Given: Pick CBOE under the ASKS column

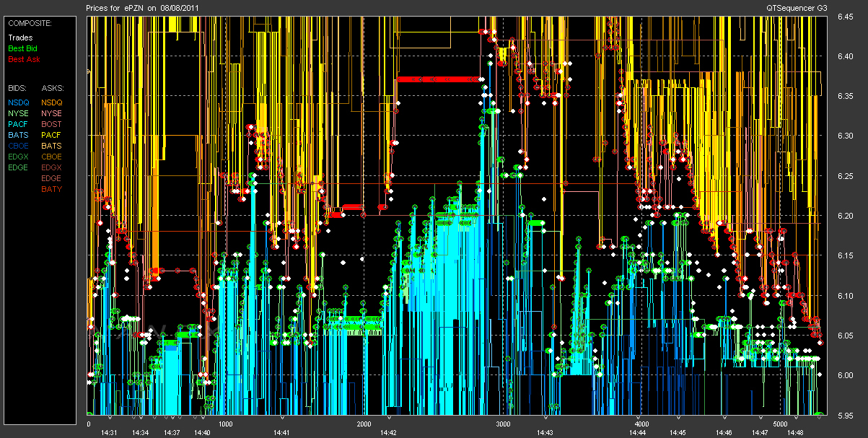Looking at the screenshot, I should 52,157.
